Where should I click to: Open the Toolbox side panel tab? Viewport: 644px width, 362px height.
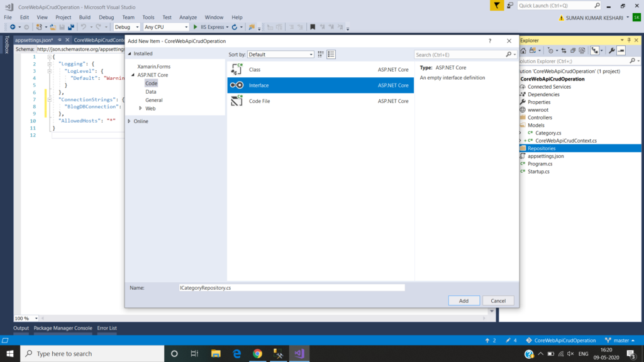(x=6, y=45)
